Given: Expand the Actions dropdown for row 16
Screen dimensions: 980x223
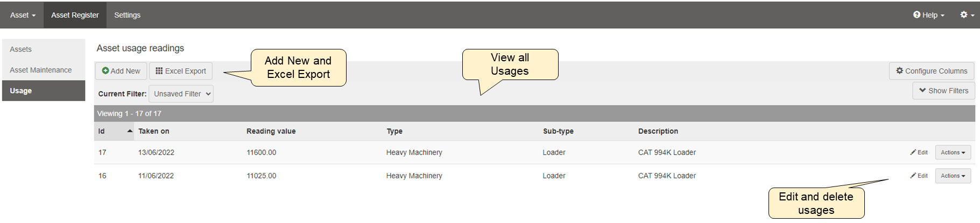Looking at the screenshot, I should 953,176.
